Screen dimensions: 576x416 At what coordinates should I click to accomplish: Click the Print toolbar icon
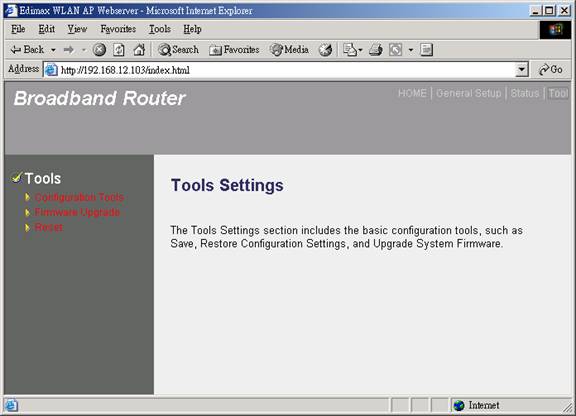pos(375,50)
